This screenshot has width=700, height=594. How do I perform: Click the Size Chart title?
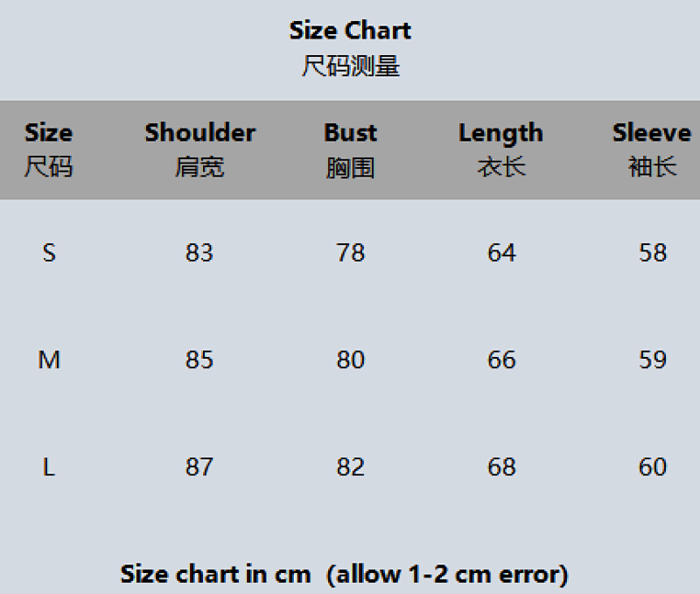(350, 31)
